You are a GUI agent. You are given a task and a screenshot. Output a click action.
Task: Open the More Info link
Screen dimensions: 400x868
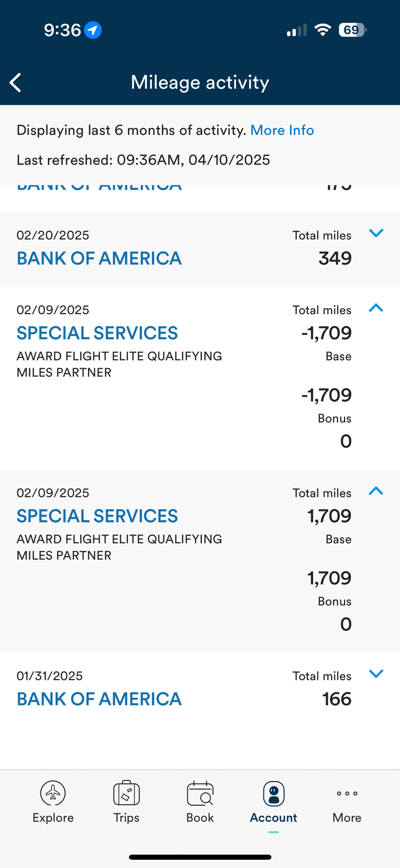282,130
